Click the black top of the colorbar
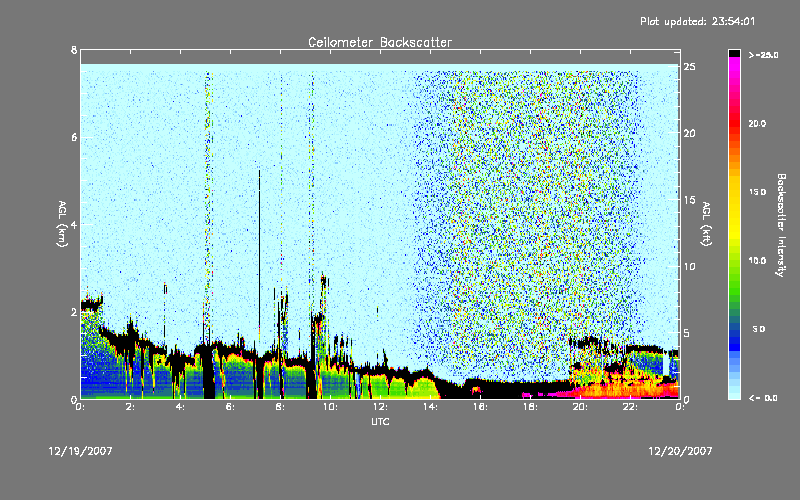This screenshot has height=500, width=800. tap(734, 53)
